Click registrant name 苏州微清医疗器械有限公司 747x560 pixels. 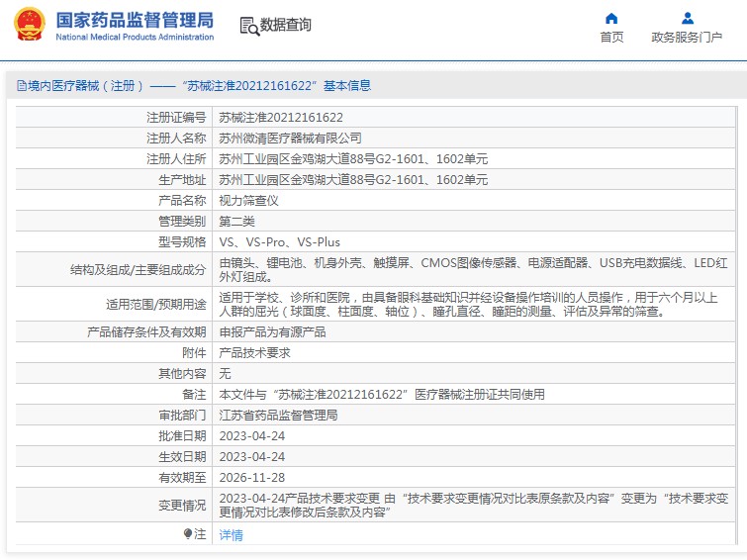290,138
